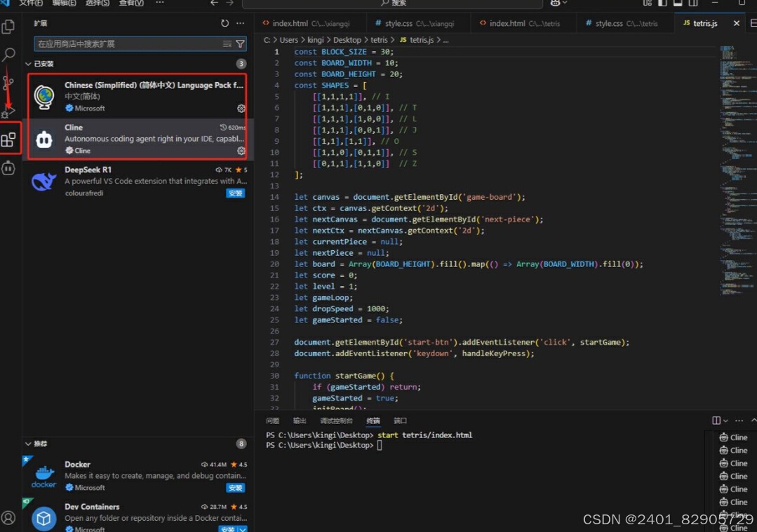Open the terminal panel more actions menu

pyautogui.click(x=739, y=421)
